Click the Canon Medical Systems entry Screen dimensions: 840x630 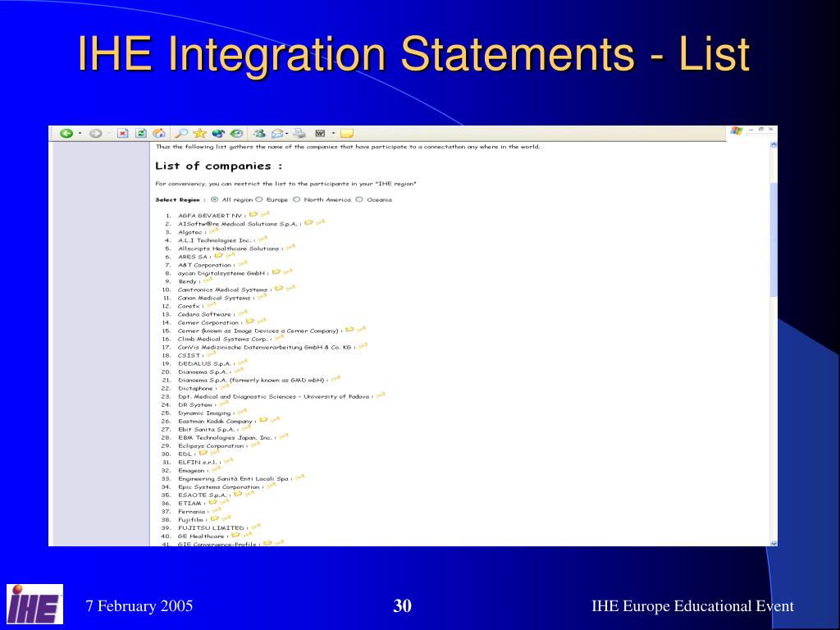pos(214,298)
